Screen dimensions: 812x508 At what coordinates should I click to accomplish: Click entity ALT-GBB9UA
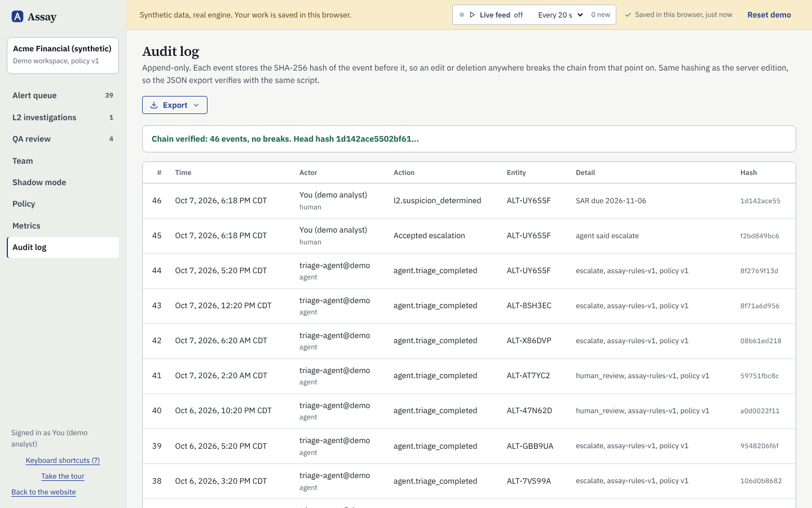pos(530,446)
